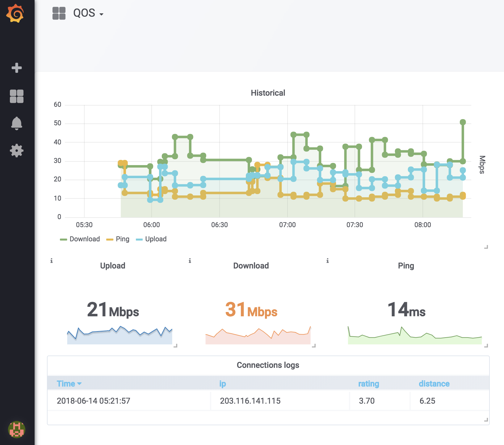
Task: Sort table by rating column
Action: 368,384
